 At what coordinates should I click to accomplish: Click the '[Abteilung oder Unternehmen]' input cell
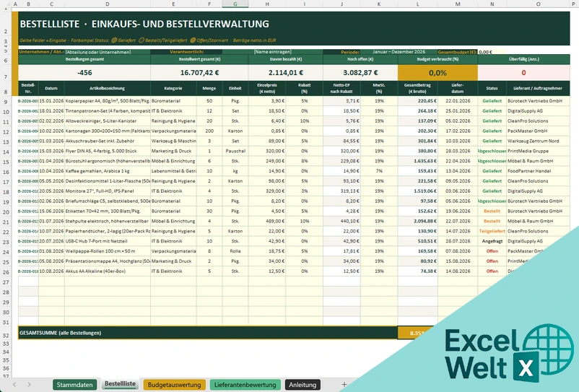pos(108,52)
